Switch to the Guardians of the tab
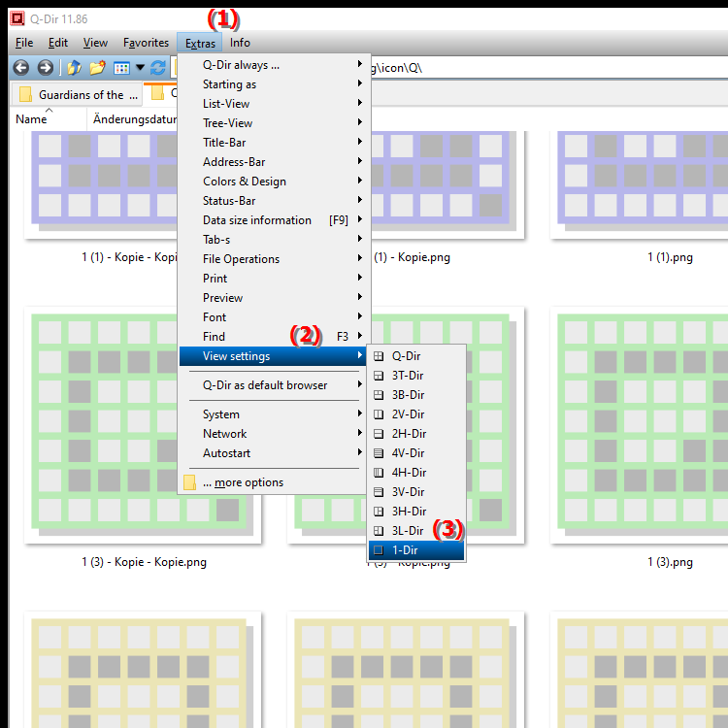728x728 pixels. point(77,95)
